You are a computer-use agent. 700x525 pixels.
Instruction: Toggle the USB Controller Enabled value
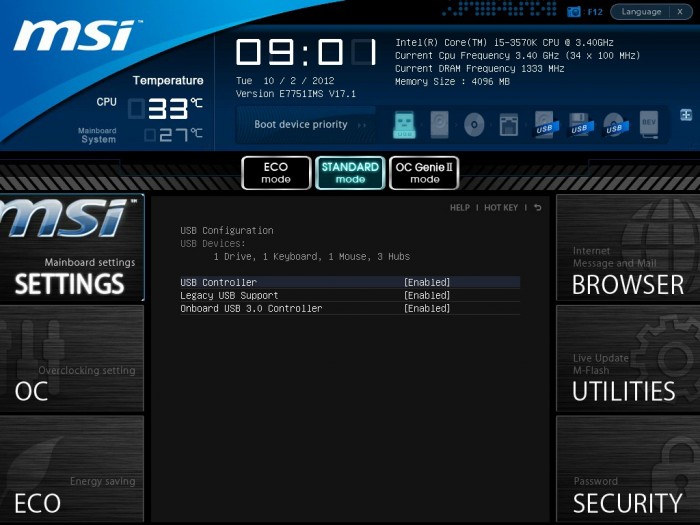[427, 283]
